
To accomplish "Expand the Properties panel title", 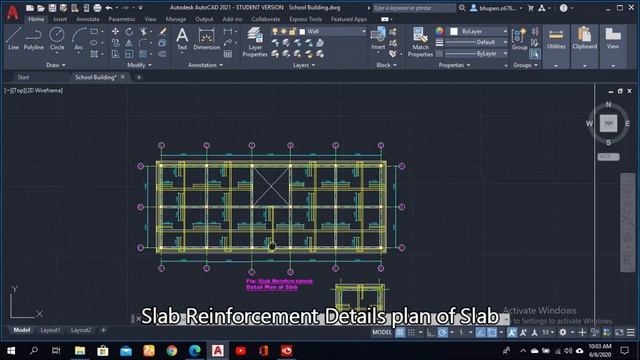I will (454, 65).
